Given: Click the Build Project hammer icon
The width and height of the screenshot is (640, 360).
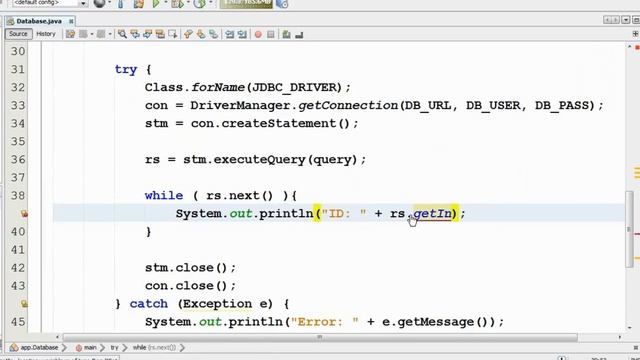Looking at the screenshot, I should pos(120,4).
